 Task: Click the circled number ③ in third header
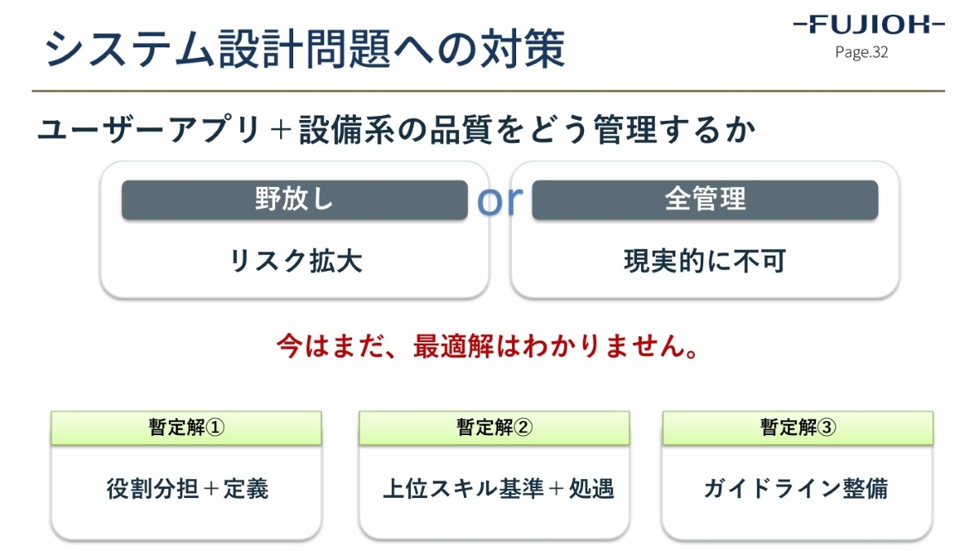[827, 428]
